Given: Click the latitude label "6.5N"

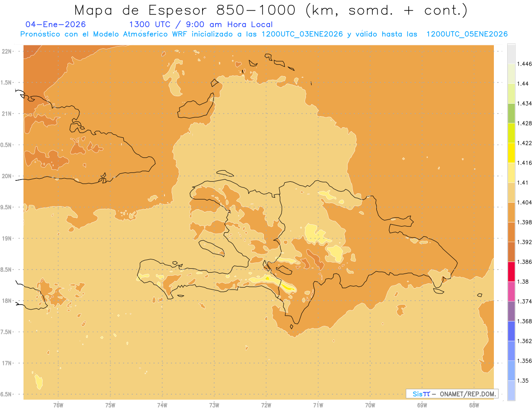Looking at the screenshot, I should [x=6, y=394].
